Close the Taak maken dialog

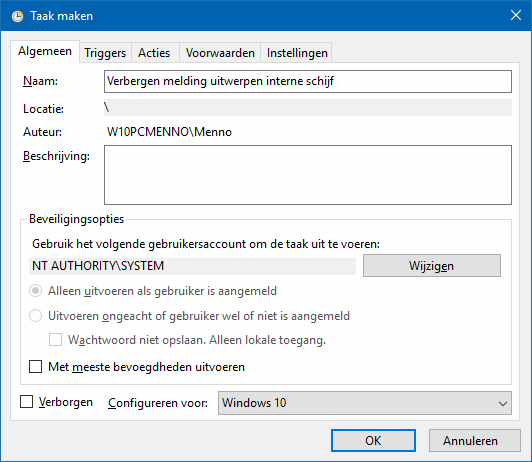pyautogui.click(x=516, y=15)
